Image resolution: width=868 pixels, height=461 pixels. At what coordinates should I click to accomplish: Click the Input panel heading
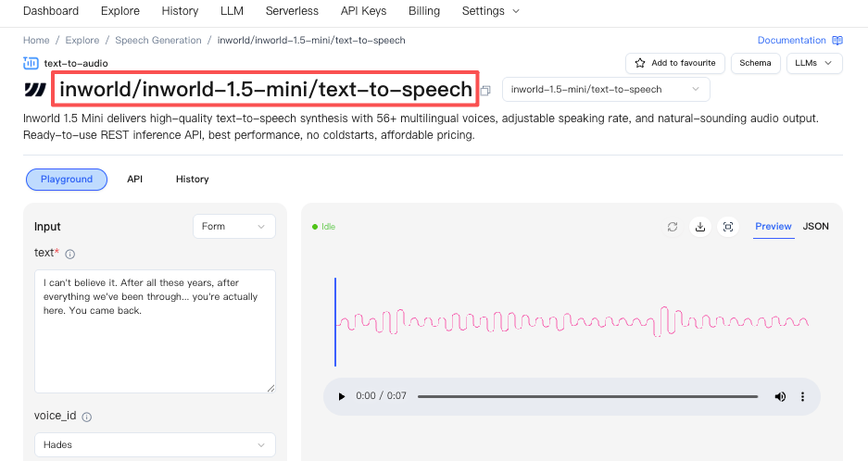47,227
